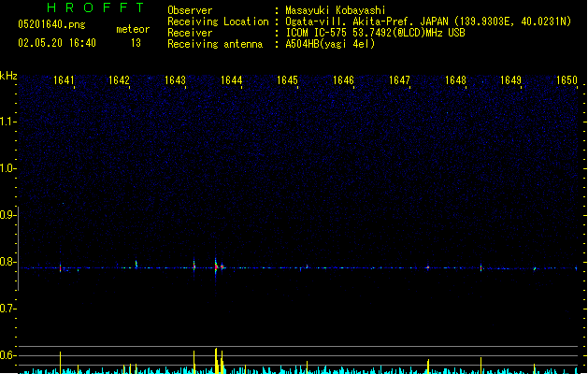The image size is (588, 374).
Task: Click the Receiving antenna label
Action: tap(215, 44)
